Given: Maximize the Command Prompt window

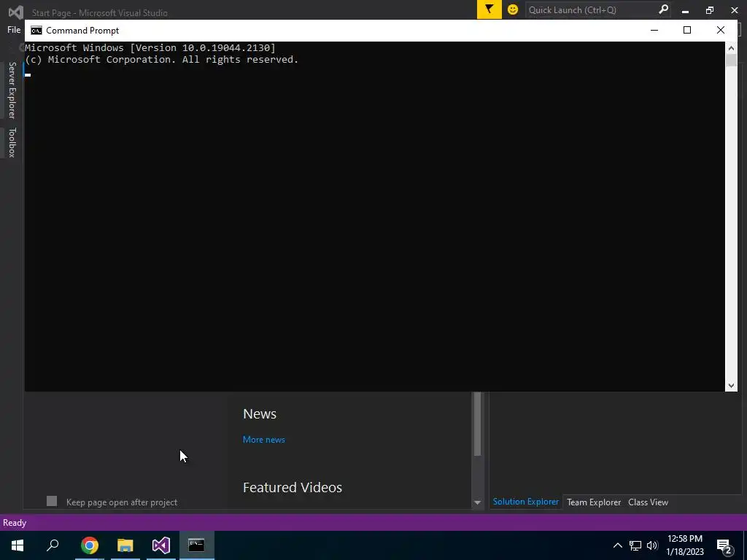Looking at the screenshot, I should pos(687,30).
